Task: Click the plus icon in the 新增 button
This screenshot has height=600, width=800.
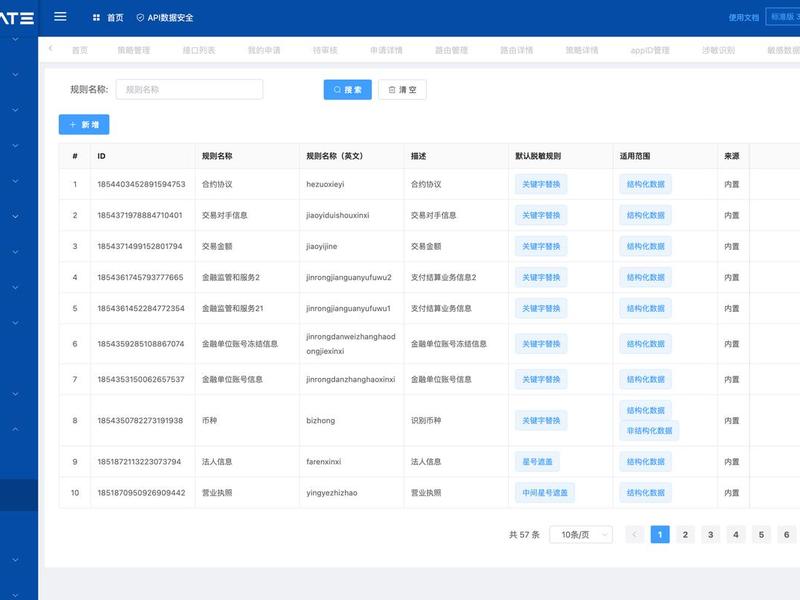Action: coord(72,124)
